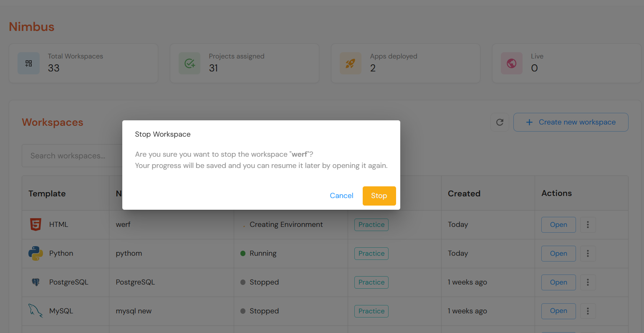Click the Apps deployed rocket icon
This screenshot has width=644, height=333.
[x=351, y=63]
